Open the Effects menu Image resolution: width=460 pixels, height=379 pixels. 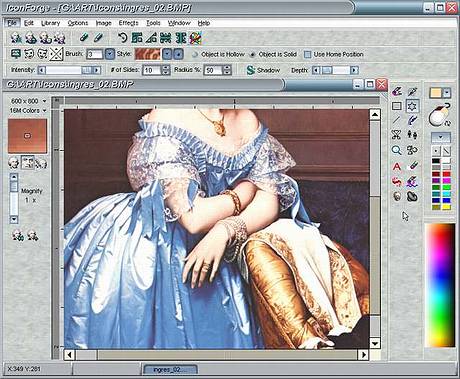128,23
